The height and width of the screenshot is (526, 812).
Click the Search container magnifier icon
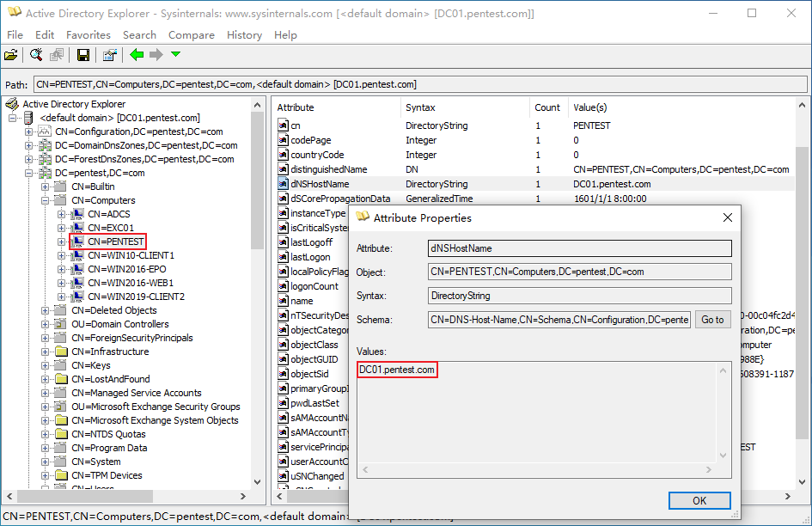[x=36, y=55]
